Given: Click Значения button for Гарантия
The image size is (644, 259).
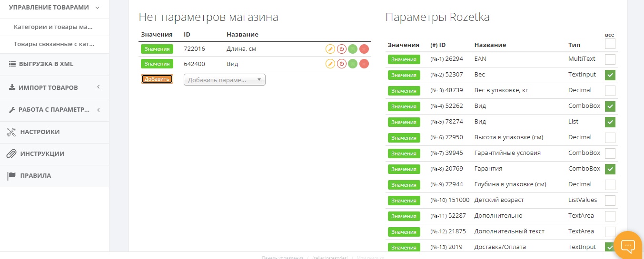Looking at the screenshot, I should click(x=404, y=169).
